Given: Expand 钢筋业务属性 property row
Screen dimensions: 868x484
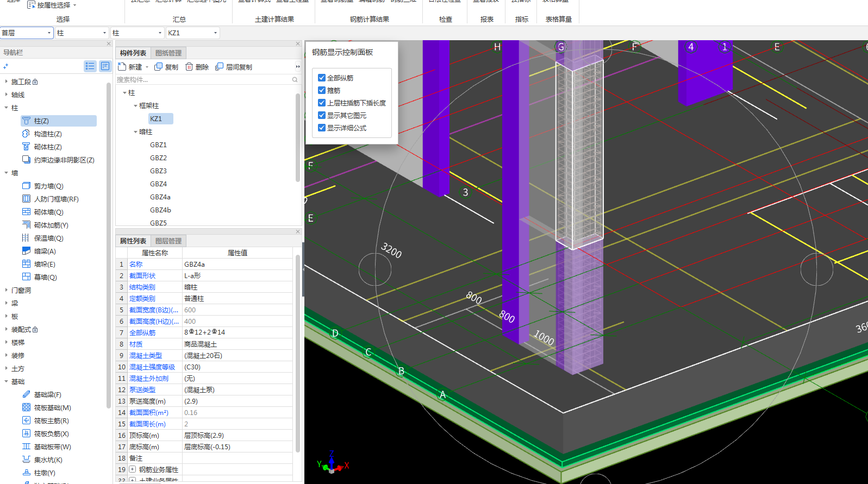Looking at the screenshot, I should coord(132,469).
